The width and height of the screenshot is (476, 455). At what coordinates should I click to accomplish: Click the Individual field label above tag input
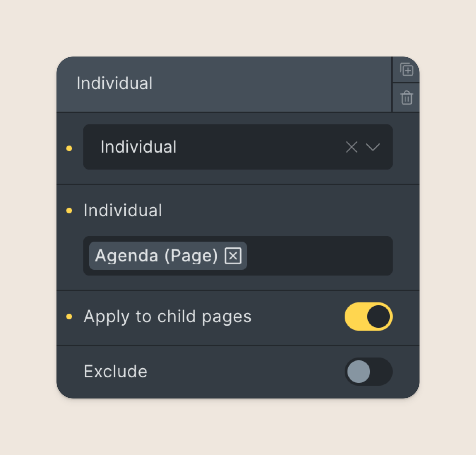click(x=123, y=211)
